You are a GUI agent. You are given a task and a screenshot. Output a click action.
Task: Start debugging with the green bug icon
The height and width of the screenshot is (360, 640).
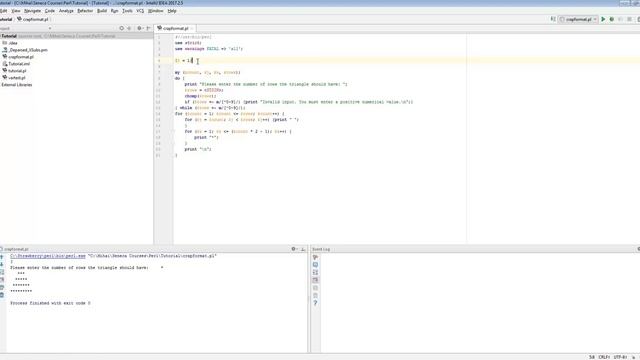[611, 19]
